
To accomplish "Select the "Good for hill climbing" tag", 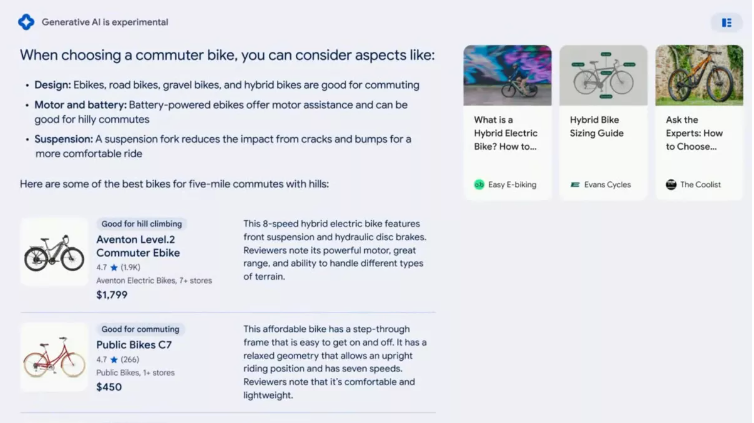I will (142, 224).
